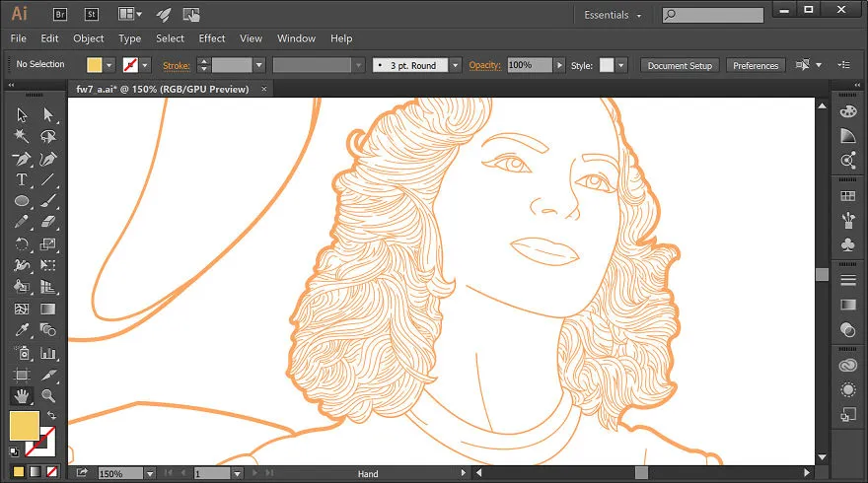868x483 pixels.
Task: Switch to Gradient mode below fill swatch
Action: pyautogui.click(x=36, y=471)
